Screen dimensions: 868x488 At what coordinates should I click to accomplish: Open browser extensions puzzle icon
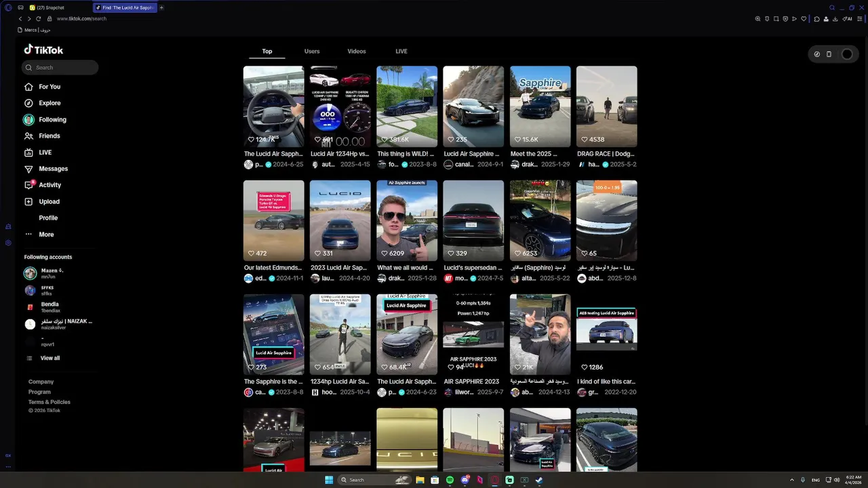tap(816, 19)
